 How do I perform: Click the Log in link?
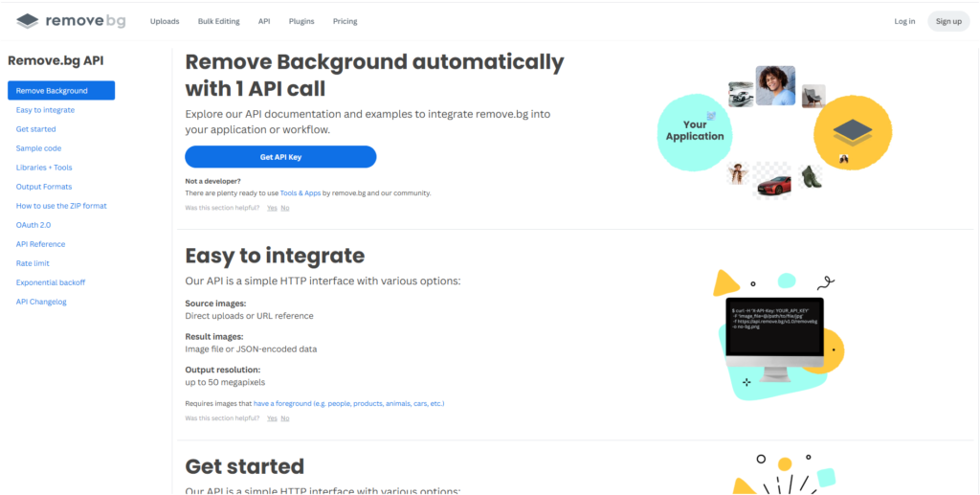904,21
